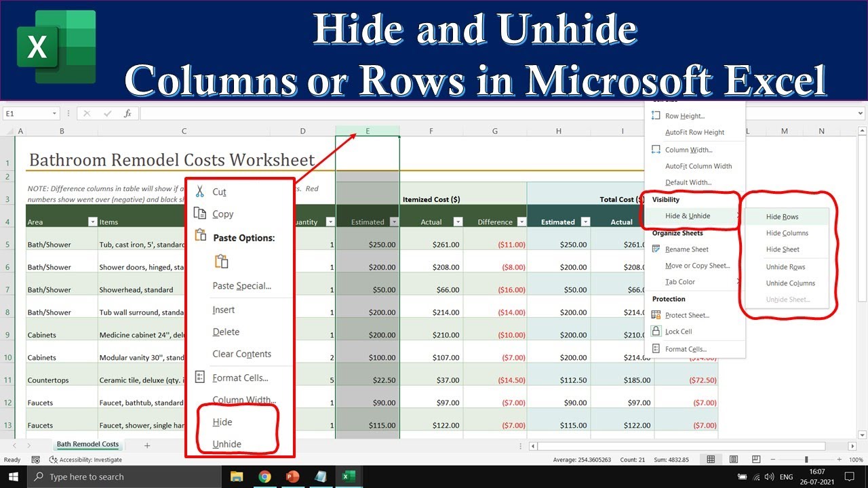This screenshot has width=868, height=488.
Task: Click the Lock Cell padlock icon
Action: (x=656, y=331)
